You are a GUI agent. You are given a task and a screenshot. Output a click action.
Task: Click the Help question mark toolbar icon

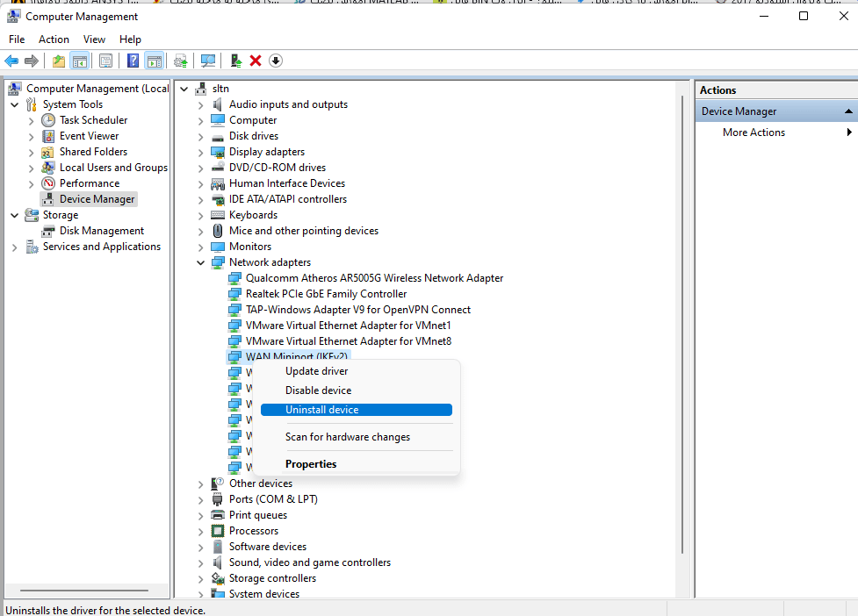tap(133, 61)
